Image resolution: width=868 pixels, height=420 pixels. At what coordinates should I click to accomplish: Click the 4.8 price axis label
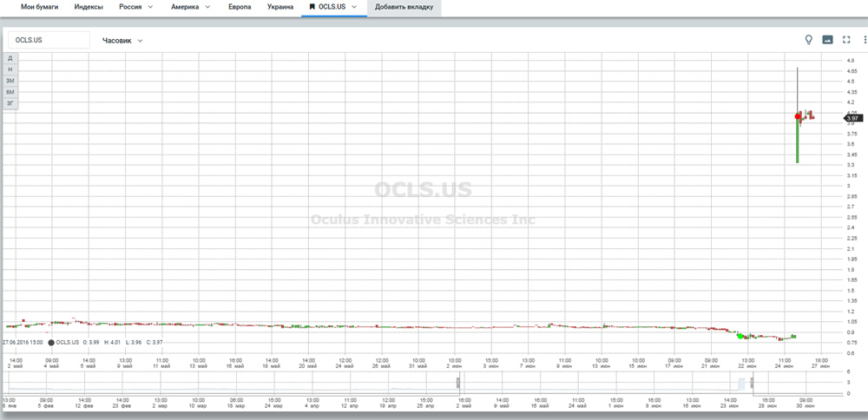pyautogui.click(x=851, y=61)
